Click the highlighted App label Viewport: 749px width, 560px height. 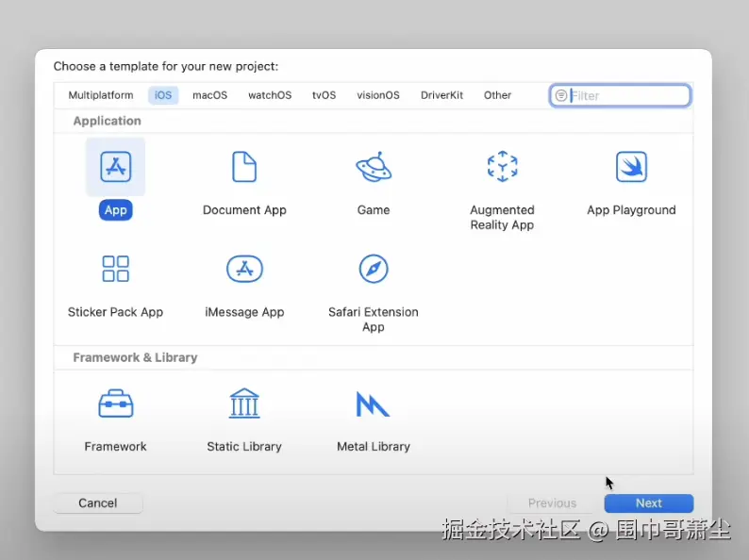click(116, 210)
